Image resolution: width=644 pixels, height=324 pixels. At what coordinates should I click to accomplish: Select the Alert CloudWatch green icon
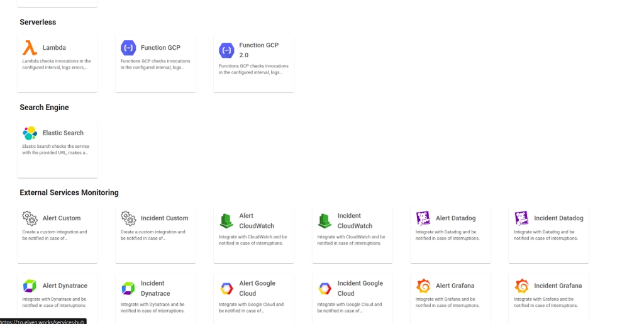(x=226, y=221)
